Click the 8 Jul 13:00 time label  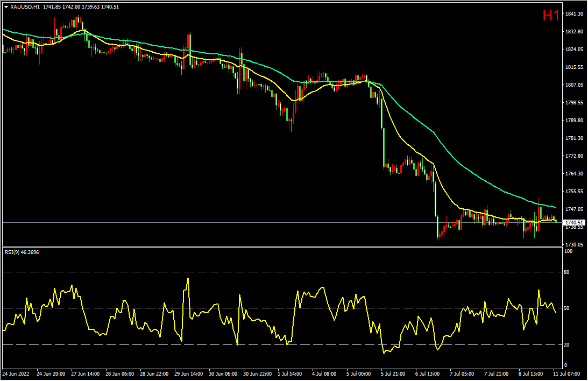coord(531,374)
